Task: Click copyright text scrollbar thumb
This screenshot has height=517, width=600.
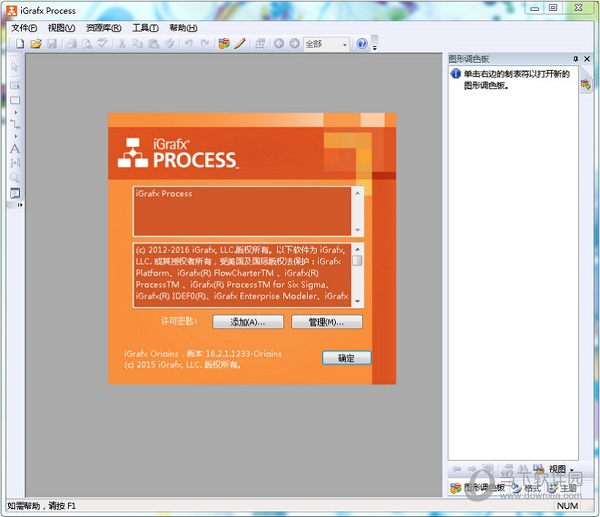Action: [x=357, y=261]
